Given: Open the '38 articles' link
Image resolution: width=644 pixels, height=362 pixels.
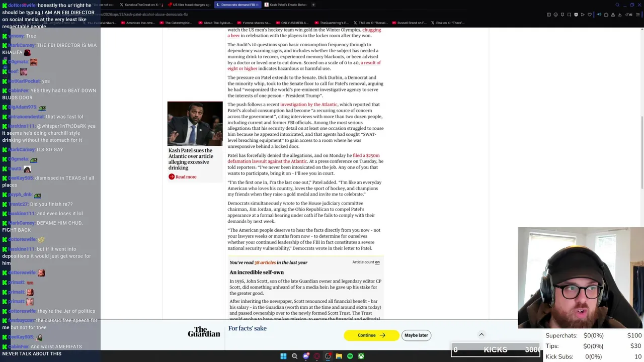Looking at the screenshot, I should [265, 262].
